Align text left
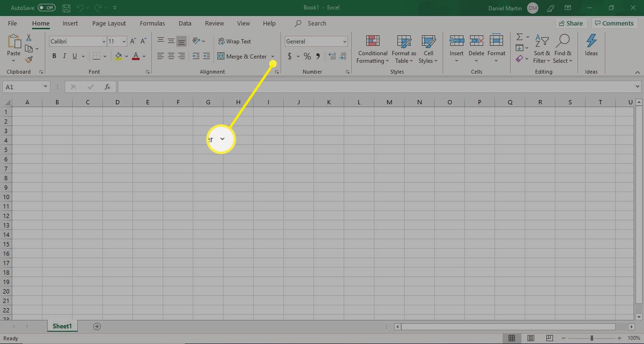This screenshot has width=644, height=344. (x=161, y=56)
